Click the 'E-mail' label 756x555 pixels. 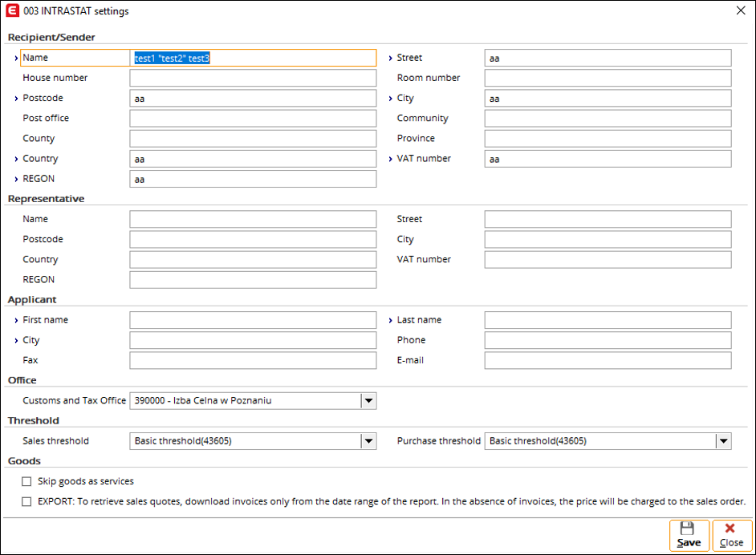(x=410, y=361)
